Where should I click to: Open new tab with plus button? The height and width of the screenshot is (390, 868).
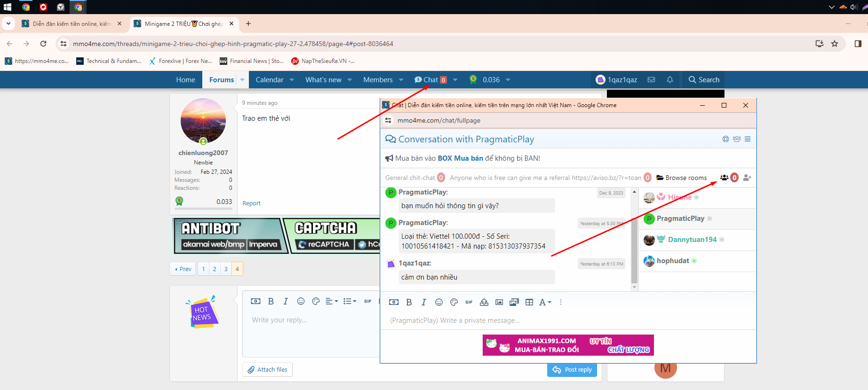coord(248,23)
